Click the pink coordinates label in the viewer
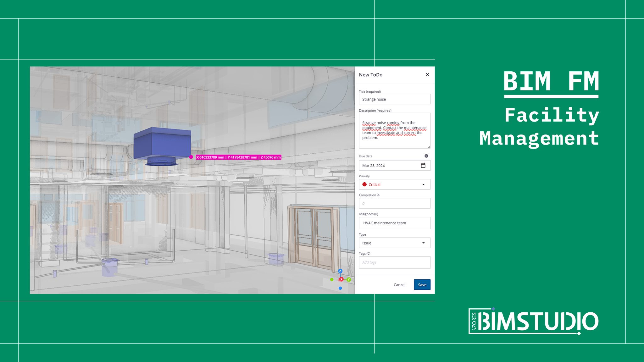 click(x=238, y=157)
